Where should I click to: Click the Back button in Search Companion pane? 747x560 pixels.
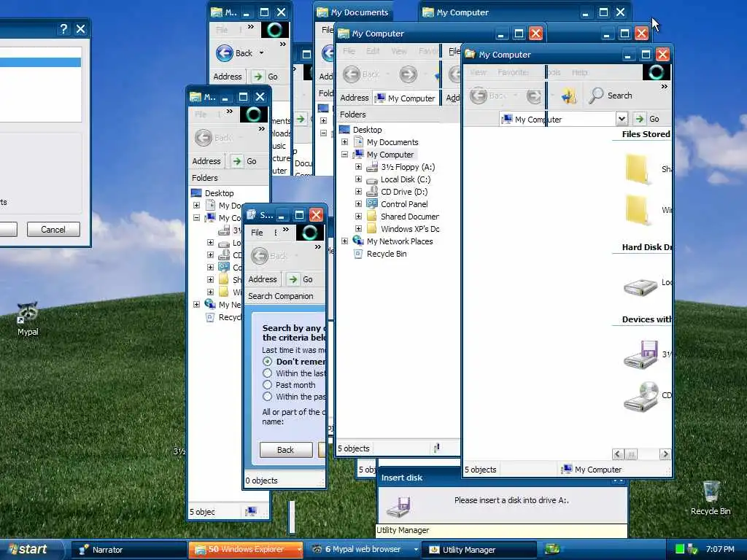pyautogui.click(x=286, y=450)
